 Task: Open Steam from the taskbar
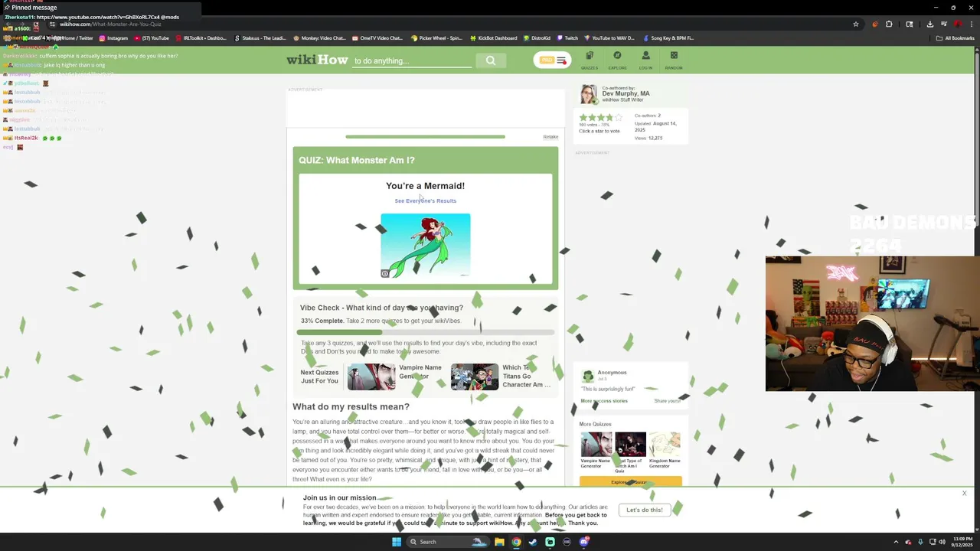(533, 542)
